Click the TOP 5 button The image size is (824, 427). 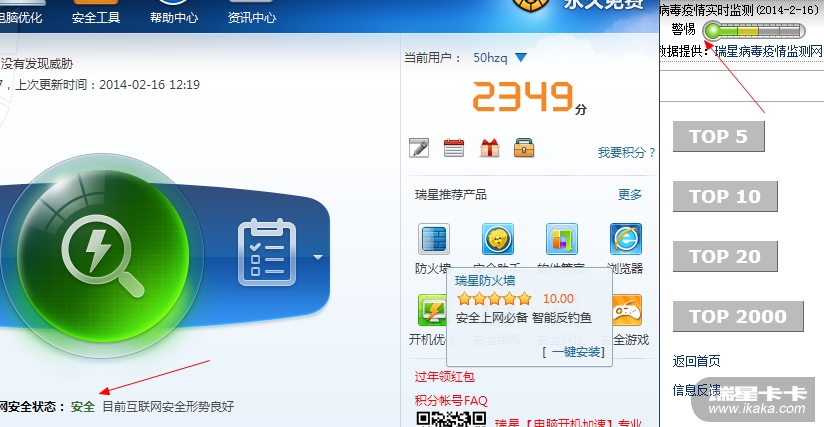tap(718, 137)
